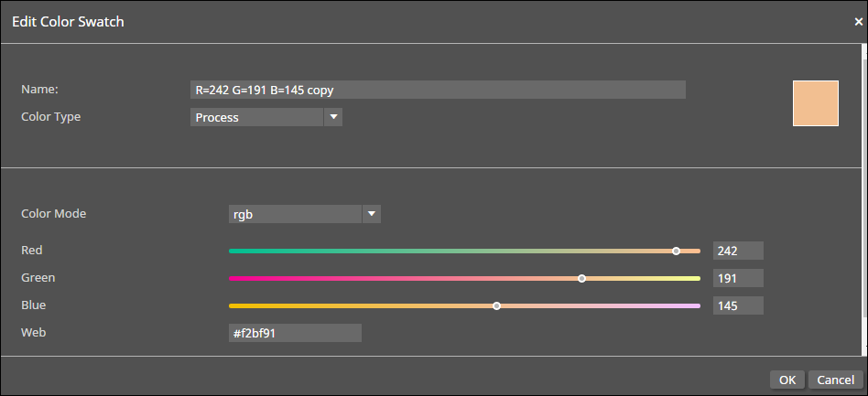Select the Red value field showing 242
Screen dimensions: 868x396
(x=738, y=251)
